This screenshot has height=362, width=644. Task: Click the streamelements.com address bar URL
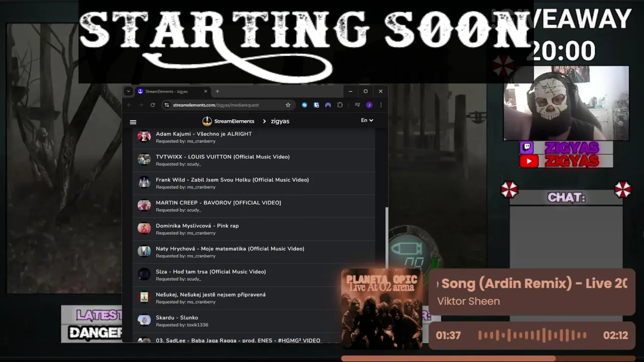(x=216, y=105)
